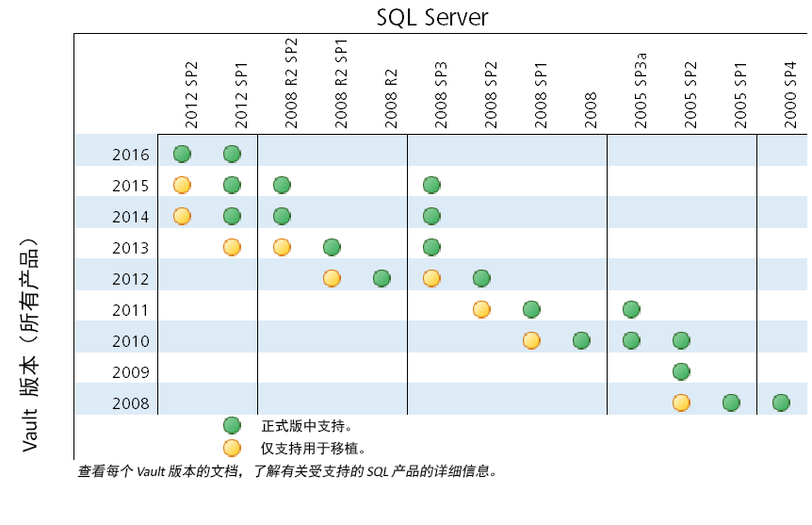Click the green dot for Vault 2011, 2008 SP1

pos(531,309)
